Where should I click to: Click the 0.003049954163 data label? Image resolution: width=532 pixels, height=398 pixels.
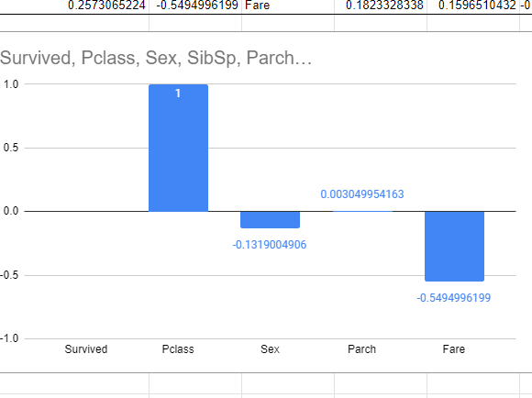click(362, 194)
